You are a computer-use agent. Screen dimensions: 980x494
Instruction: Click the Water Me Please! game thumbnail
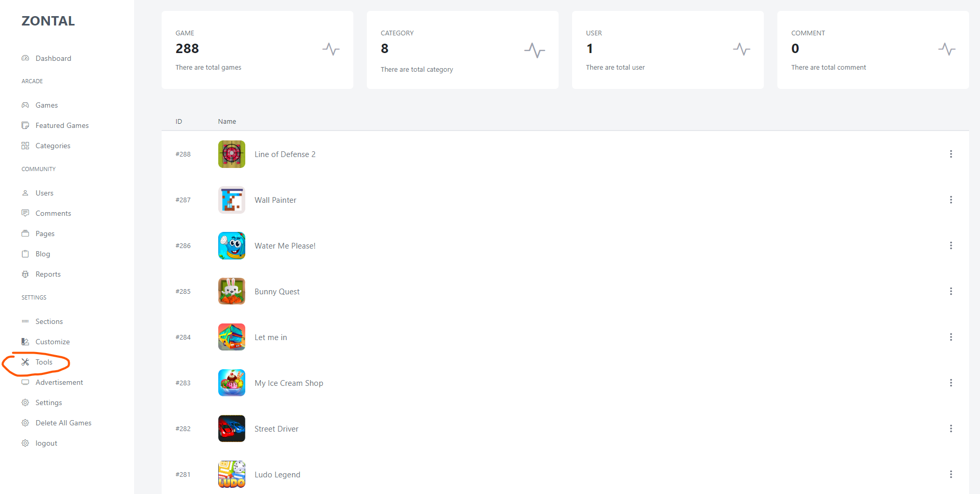click(x=232, y=245)
